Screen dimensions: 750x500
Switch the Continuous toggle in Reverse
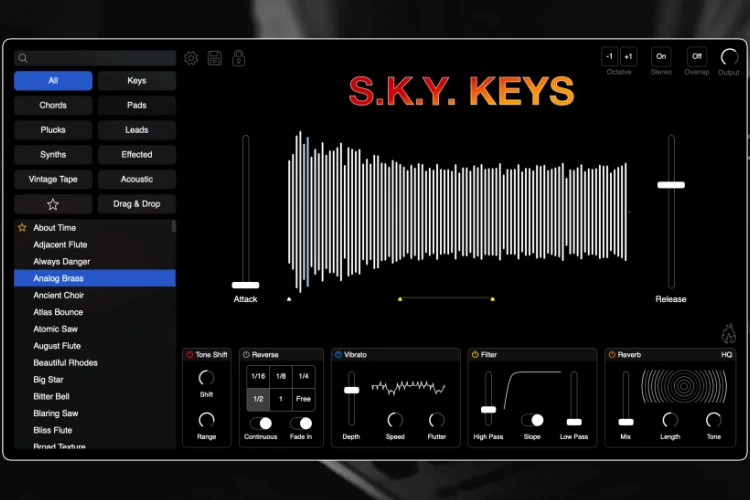coord(261,423)
